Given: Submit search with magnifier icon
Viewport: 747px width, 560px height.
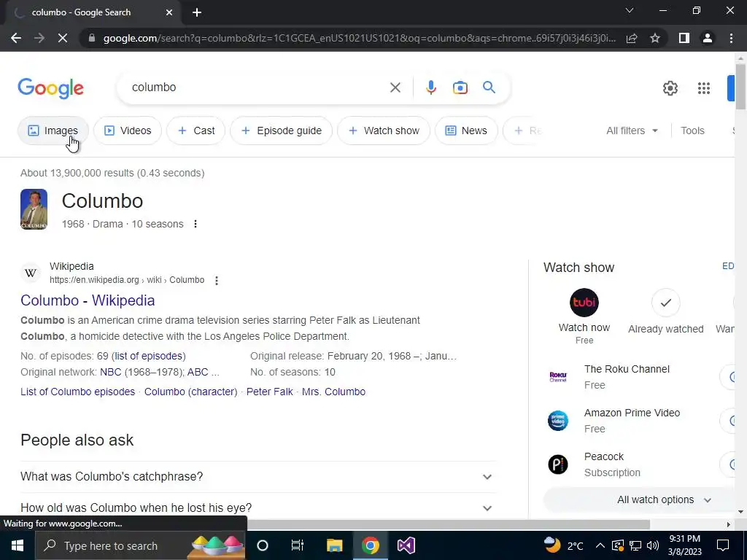Looking at the screenshot, I should click(x=489, y=87).
